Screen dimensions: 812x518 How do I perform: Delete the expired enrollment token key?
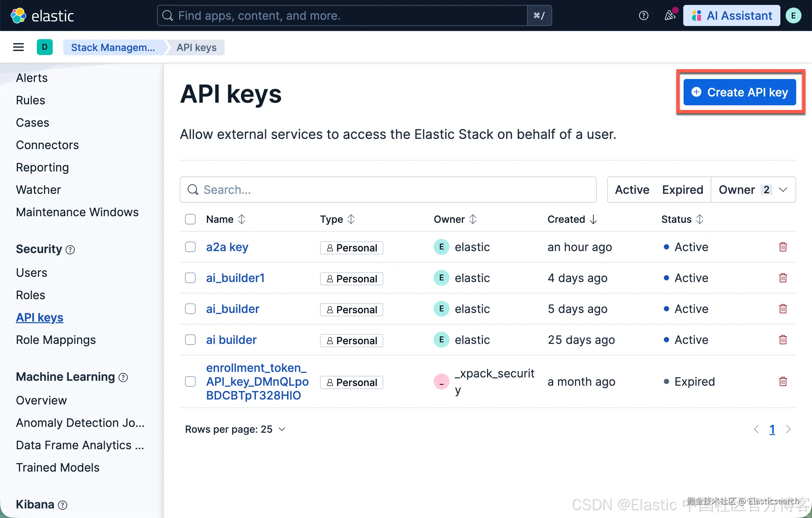pos(783,381)
